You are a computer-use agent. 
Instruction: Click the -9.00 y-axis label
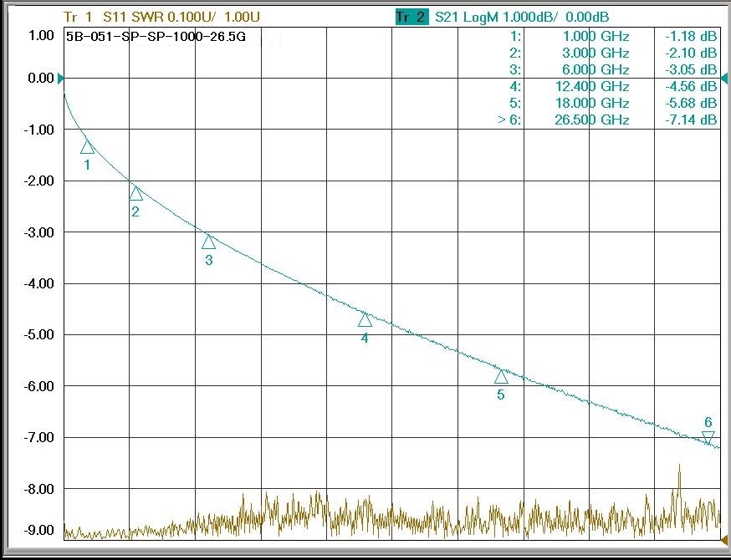(39, 530)
